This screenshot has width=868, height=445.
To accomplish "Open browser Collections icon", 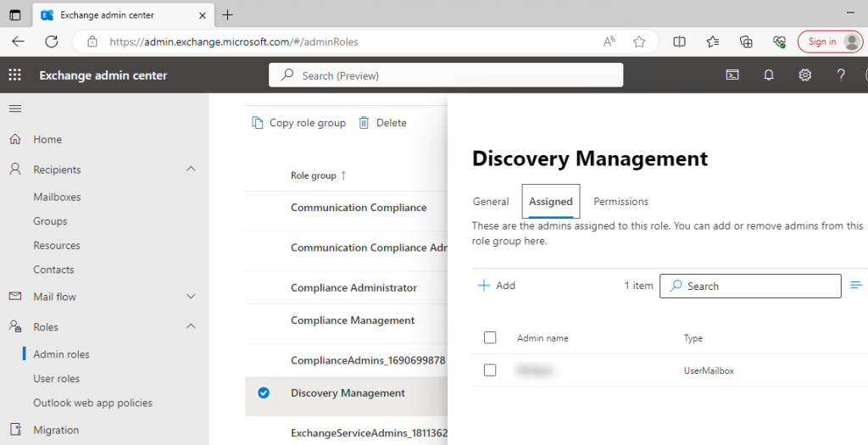I will 746,42.
